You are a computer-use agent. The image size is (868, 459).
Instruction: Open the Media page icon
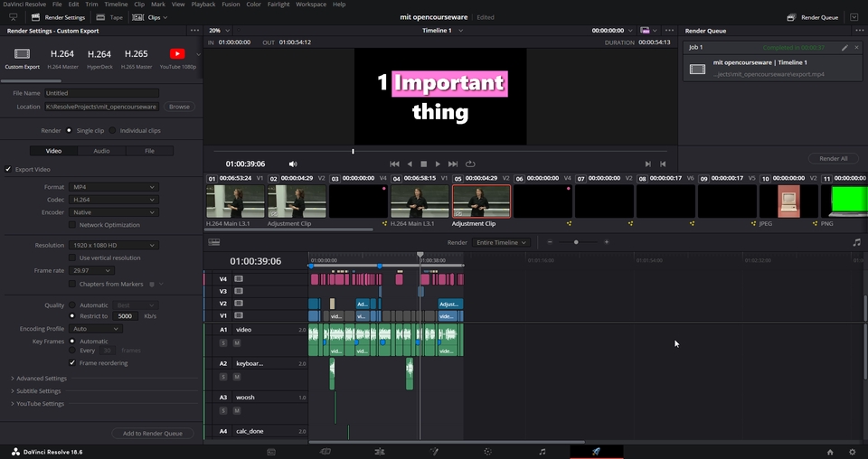(271, 452)
